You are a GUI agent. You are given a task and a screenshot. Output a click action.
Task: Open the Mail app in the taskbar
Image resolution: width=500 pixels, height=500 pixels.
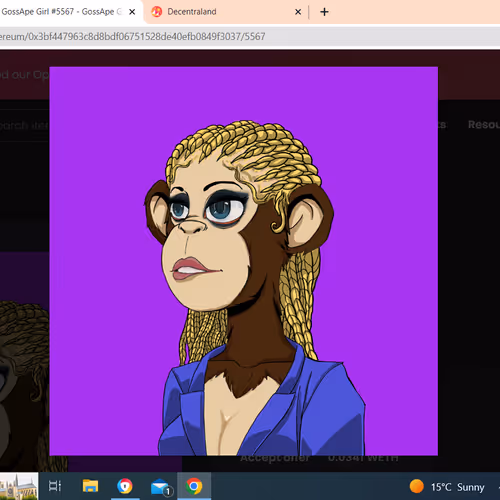tap(161, 487)
